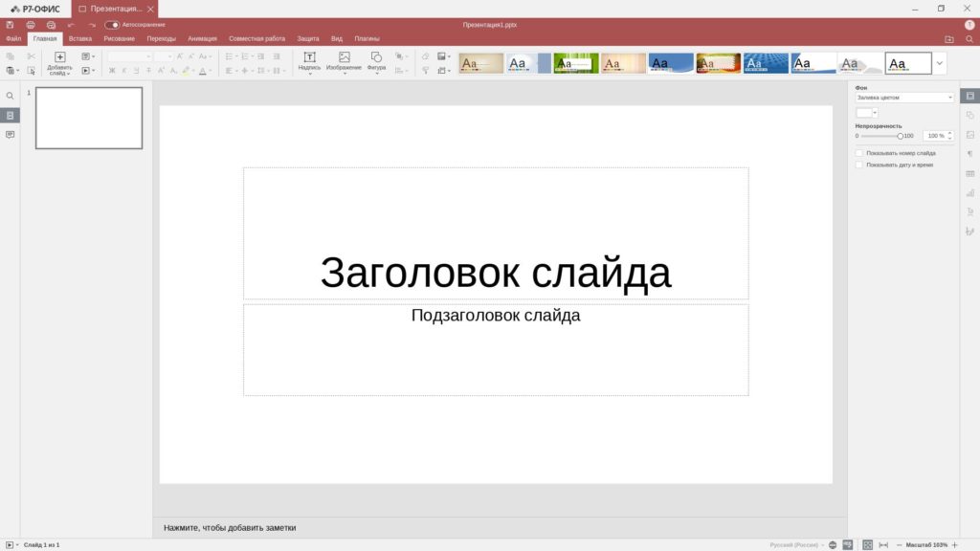
Task: Click the search icon in left sidebar
Action: point(10,97)
